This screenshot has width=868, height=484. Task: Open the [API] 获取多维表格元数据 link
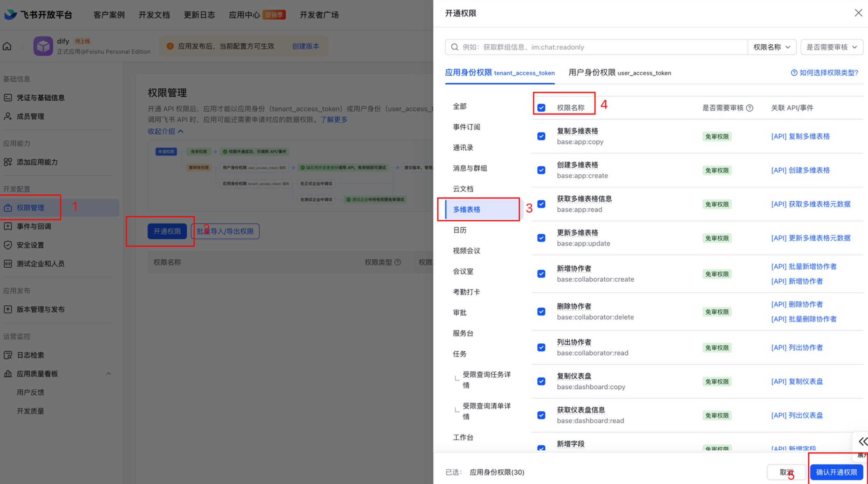click(810, 204)
